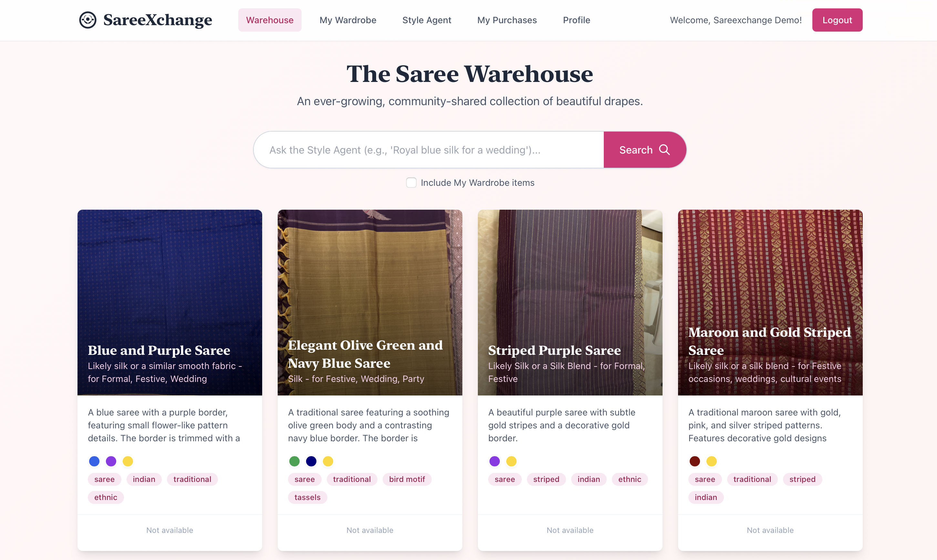Select the tassels tag on the olive saree
Image resolution: width=937 pixels, height=560 pixels.
point(307,497)
